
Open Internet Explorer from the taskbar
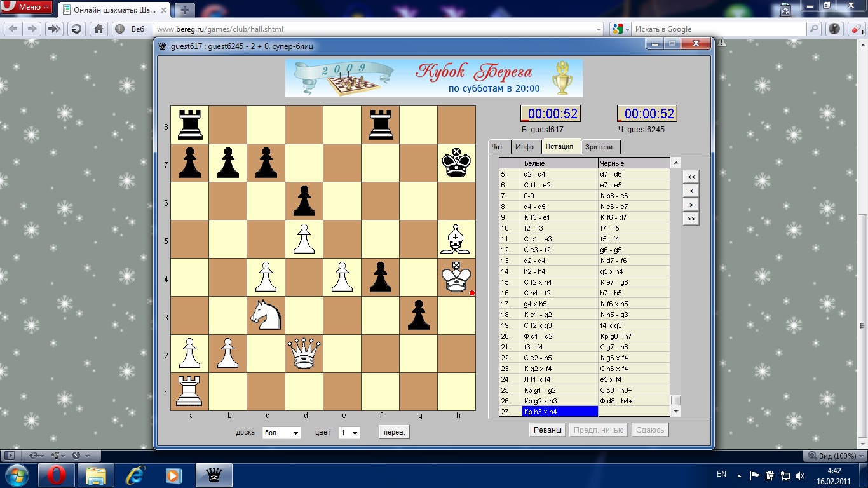coord(135,475)
